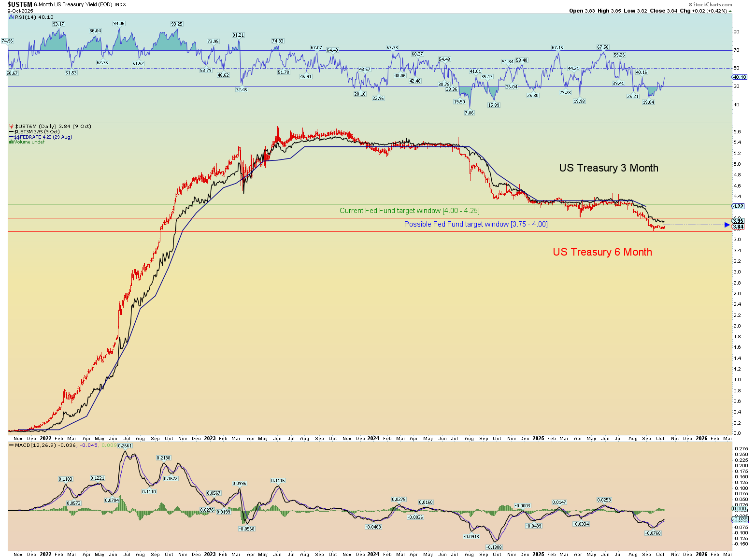Click the 3.95 price axis tag

point(738,221)
